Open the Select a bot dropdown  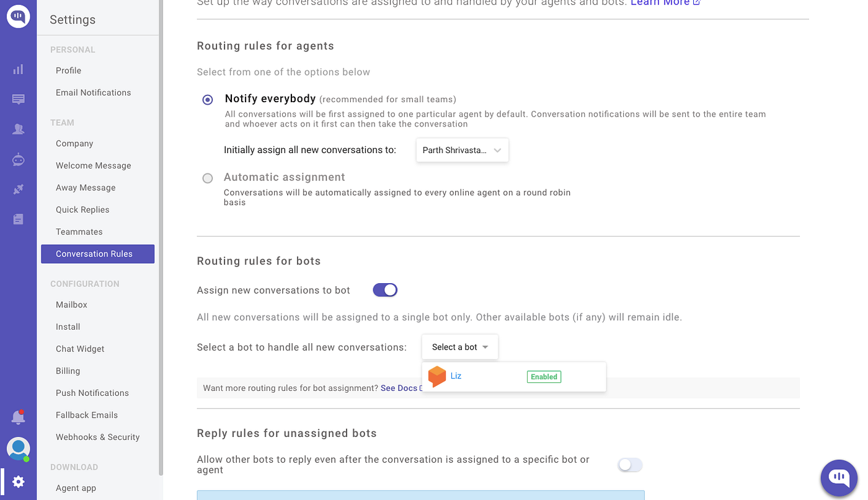point(459,347)
